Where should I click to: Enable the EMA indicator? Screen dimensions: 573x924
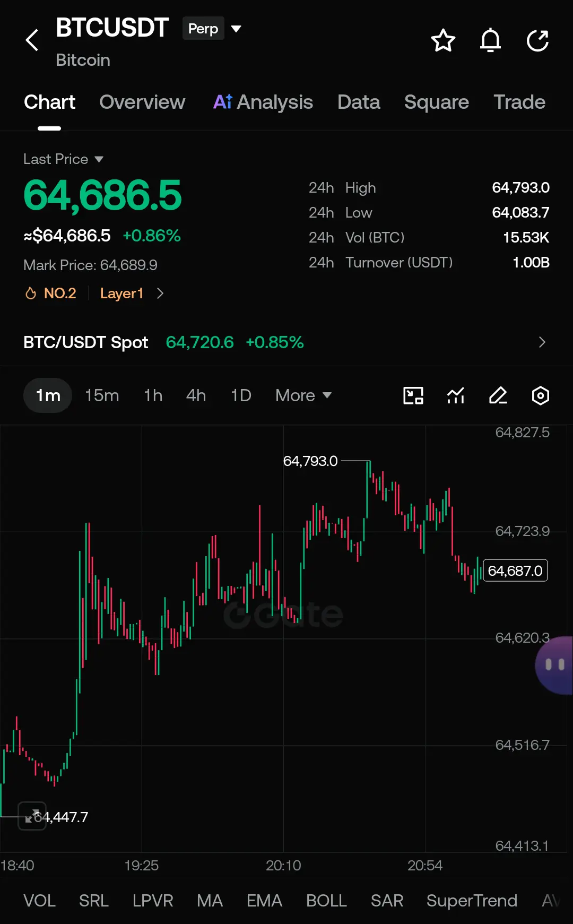point(264,901)
